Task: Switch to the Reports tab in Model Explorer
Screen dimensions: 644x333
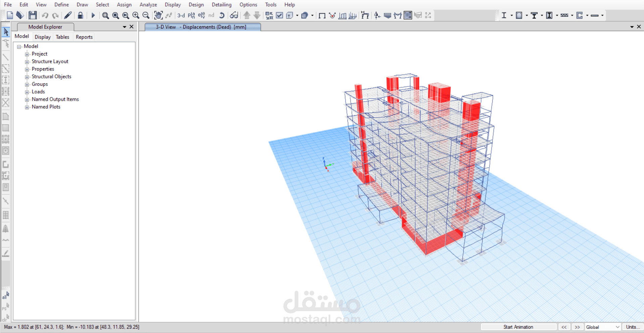Action: click(84, 37)
